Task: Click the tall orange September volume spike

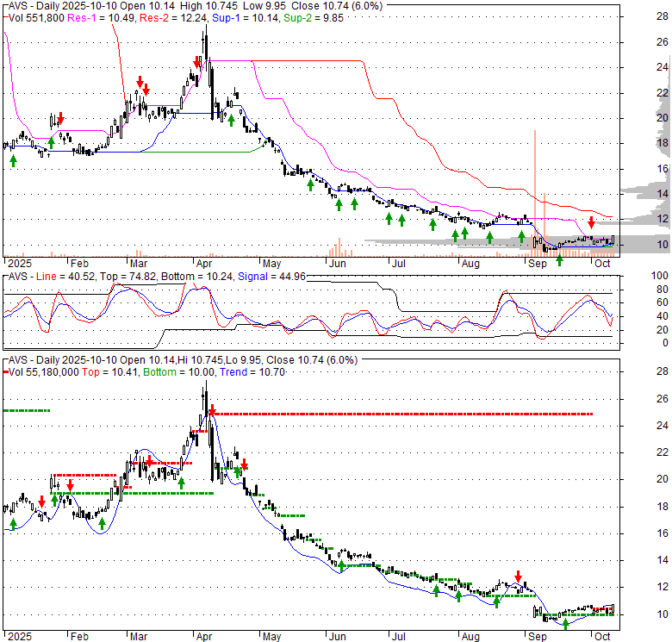Action: (x=535, y=190)
